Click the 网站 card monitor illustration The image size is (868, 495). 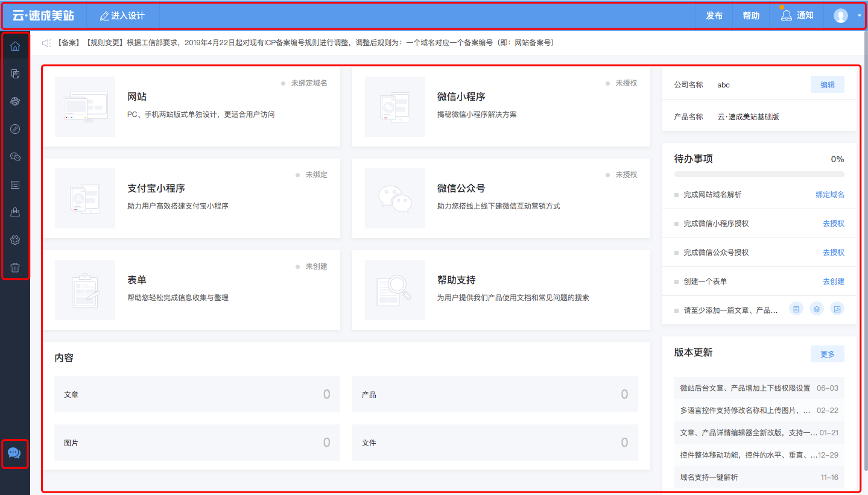click(85, 107)
